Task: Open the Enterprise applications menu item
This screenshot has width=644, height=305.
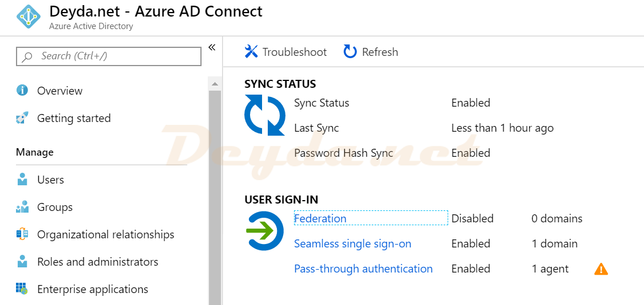Action: [93, 289]
